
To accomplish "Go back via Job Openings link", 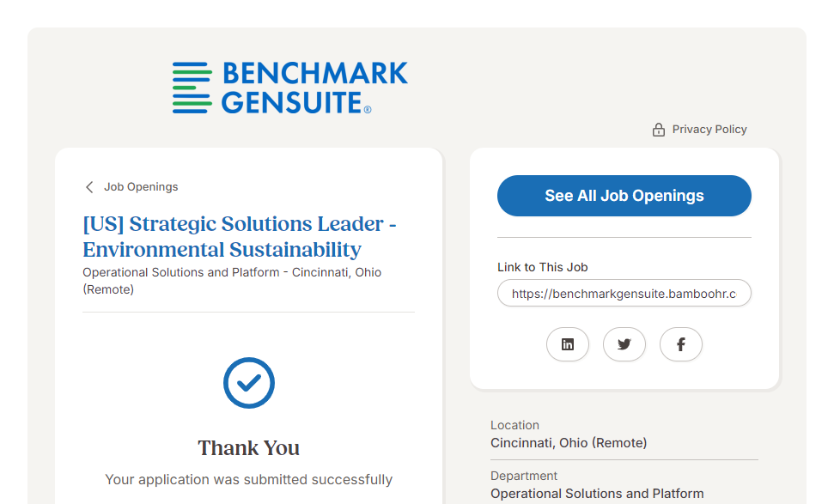I will 141,187.
